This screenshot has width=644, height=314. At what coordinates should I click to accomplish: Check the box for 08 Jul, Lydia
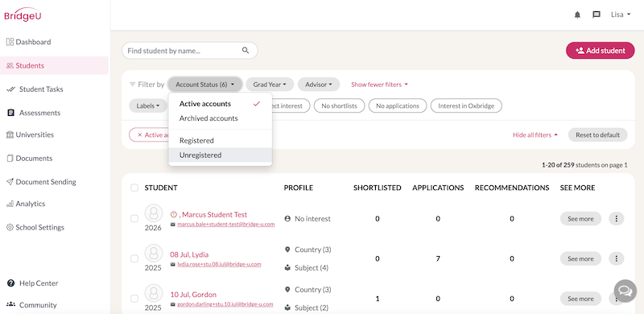(134, 258)
